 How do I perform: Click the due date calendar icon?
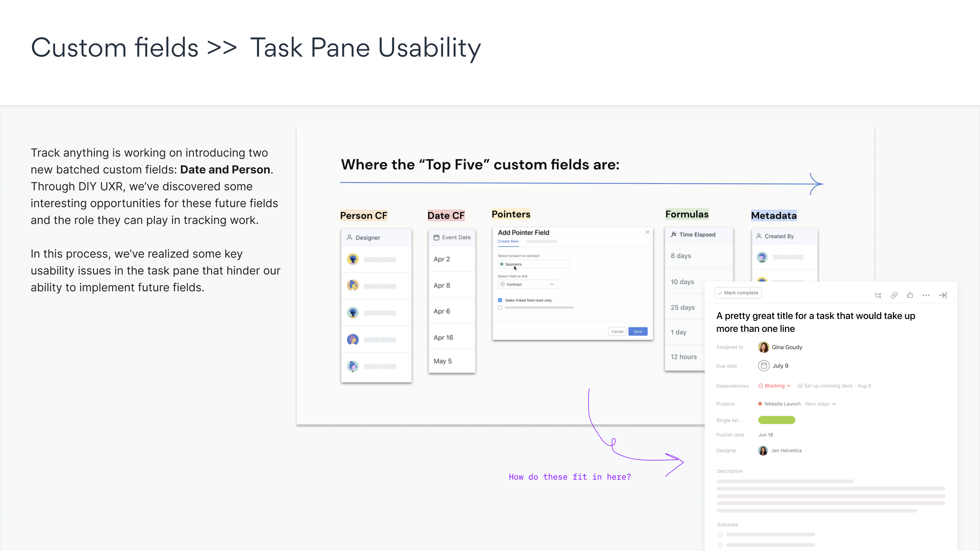click(764, 366)
